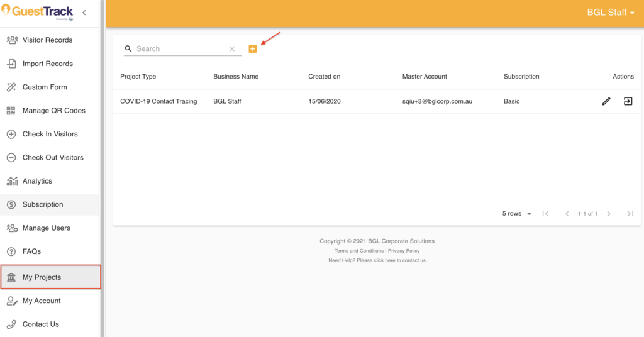Clear the search field with X icon
Image resolution: width=644 pixels, height=337 pixels.
[x=232, y=48]
